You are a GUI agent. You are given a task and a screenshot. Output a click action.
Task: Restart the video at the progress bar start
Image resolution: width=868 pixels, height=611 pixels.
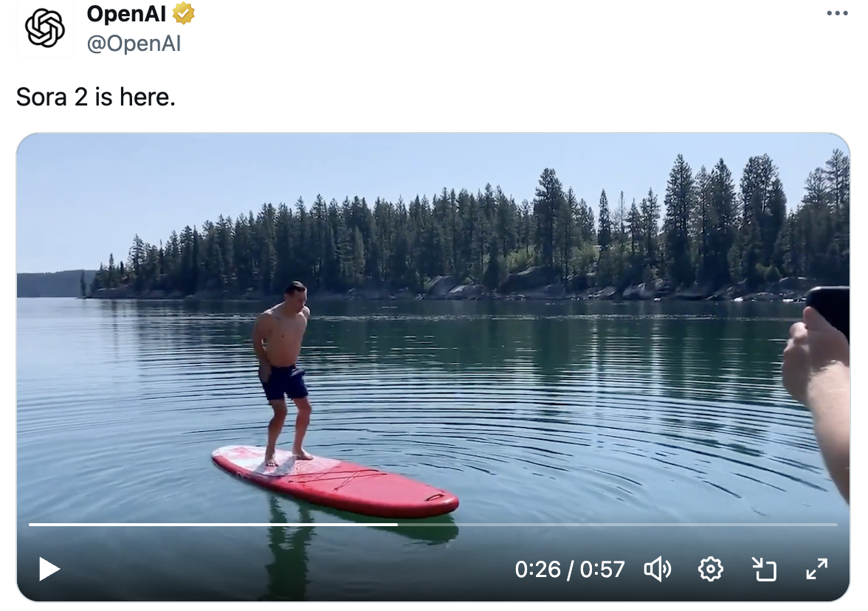30,525
